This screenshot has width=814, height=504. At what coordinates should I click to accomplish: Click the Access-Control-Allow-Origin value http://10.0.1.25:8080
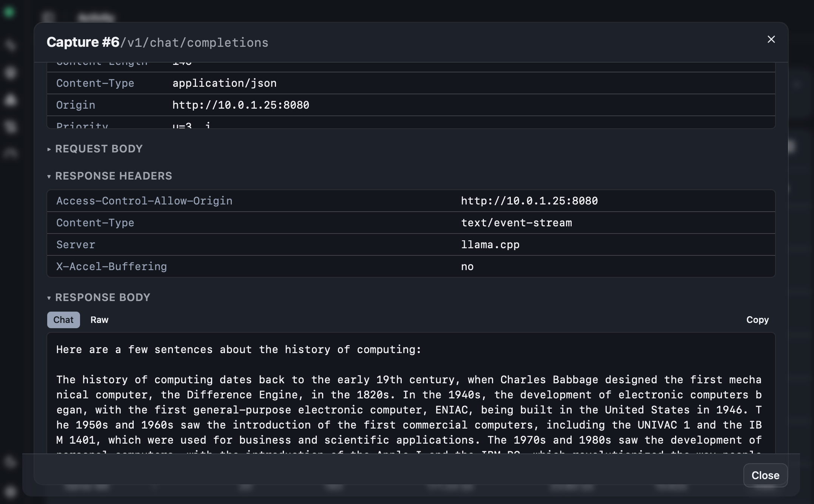pos(529,201)
